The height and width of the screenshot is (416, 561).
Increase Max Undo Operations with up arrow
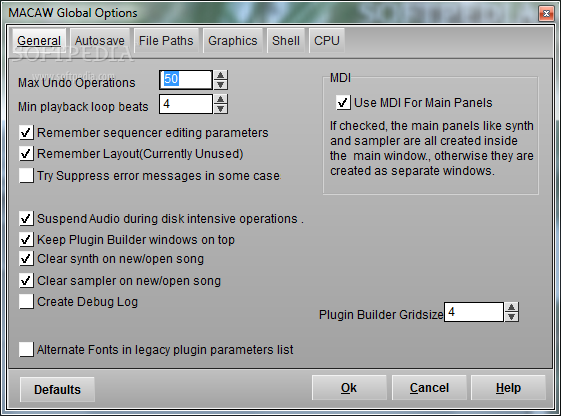coord(220,75)
